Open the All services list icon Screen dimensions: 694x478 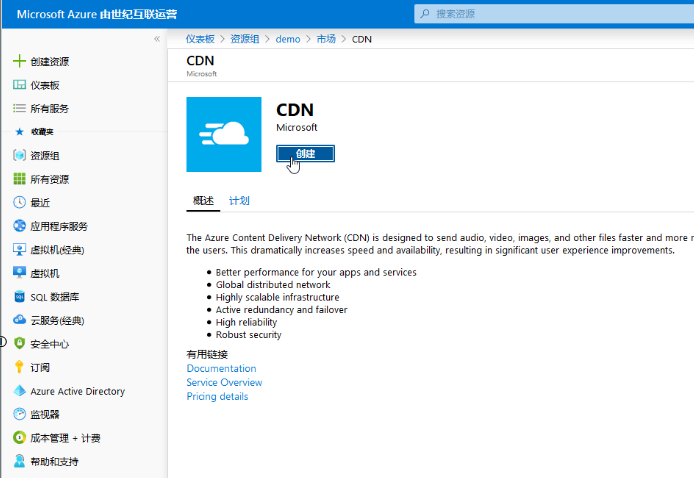click(19, 108)
